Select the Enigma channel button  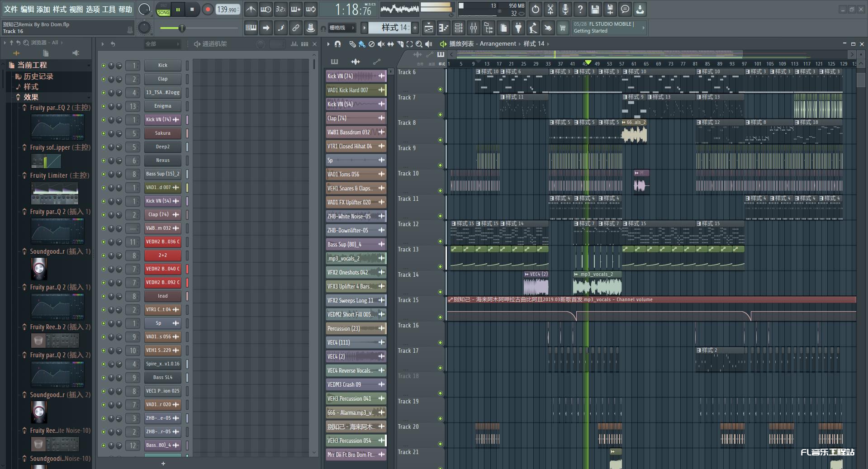tap(163, 106)
